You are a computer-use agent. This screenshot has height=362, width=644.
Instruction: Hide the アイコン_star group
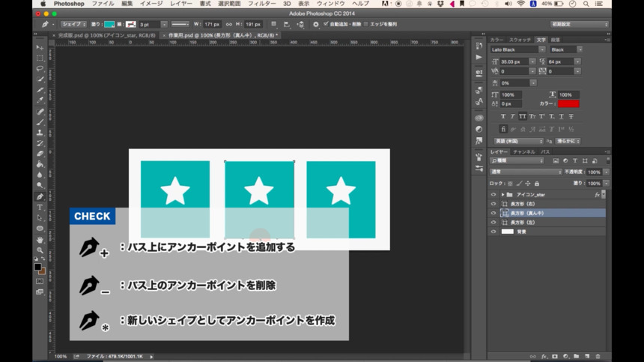pyautogui.click(x=493, y=195)
